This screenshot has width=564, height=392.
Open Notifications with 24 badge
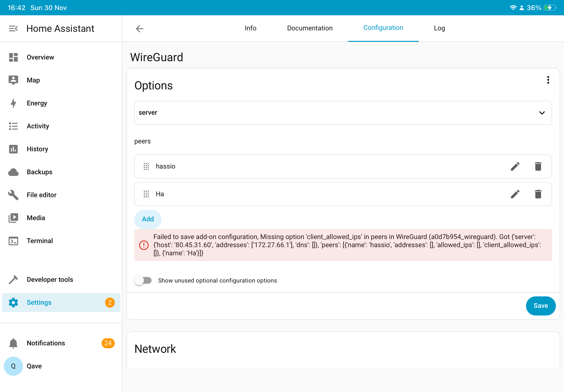46,343
